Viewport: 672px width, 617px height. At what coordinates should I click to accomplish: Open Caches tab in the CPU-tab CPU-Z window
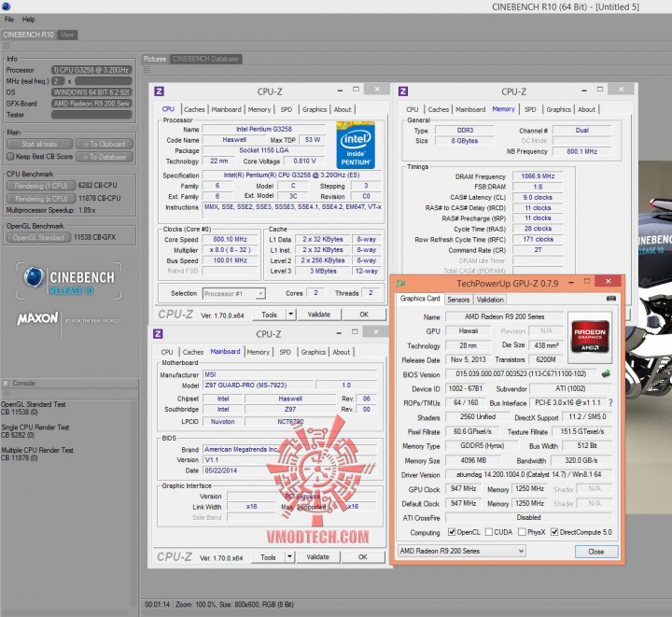194,109
